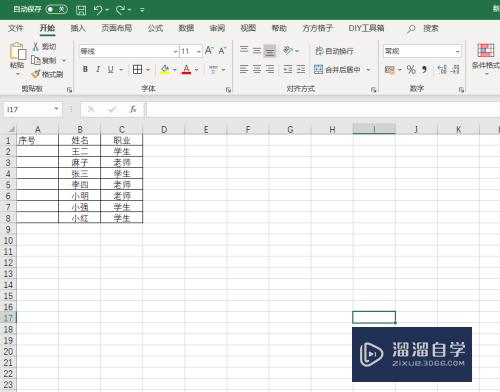Align text left icon
Image resolution: width=500 pixels, height=392 pixels.
[244, 69]
